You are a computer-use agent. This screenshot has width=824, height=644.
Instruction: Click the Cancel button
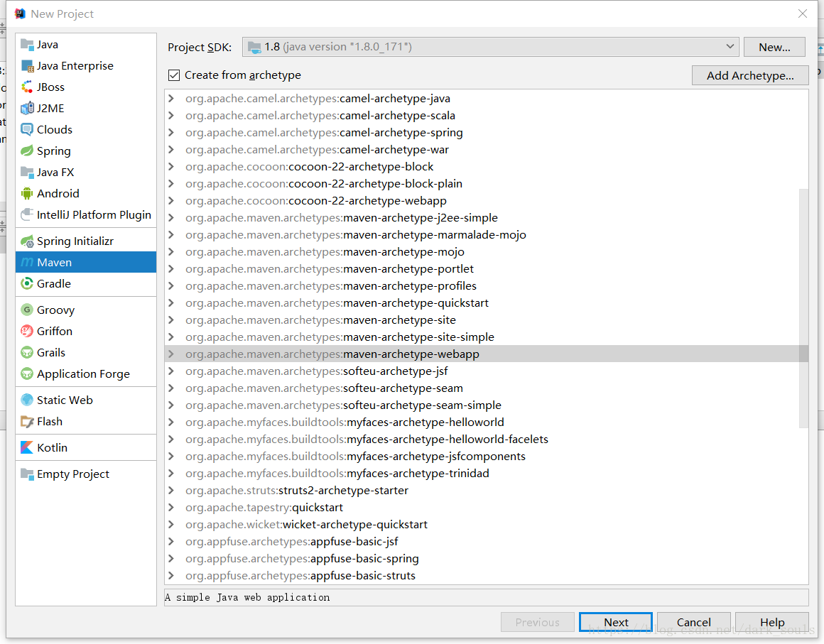click(x=694, y=622)
